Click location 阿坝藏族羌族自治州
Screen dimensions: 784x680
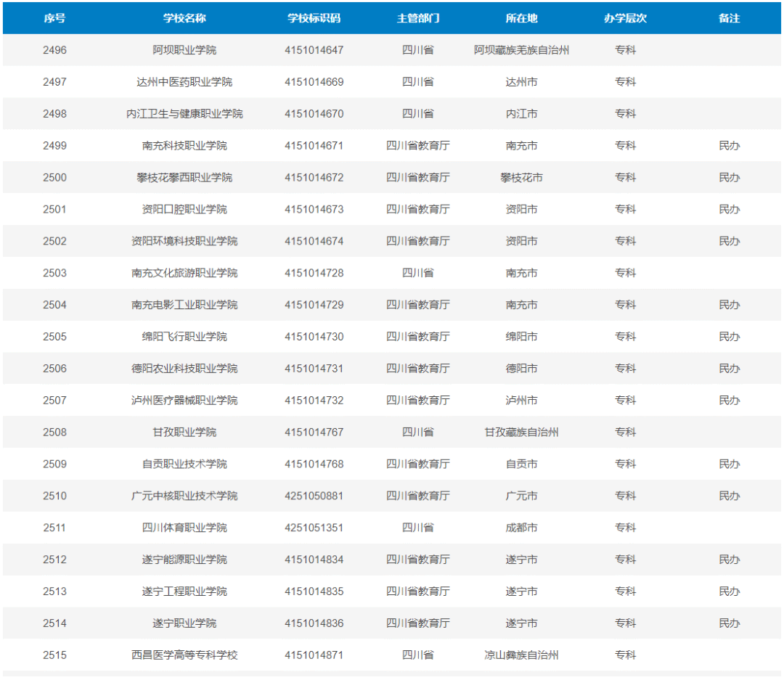click(521, 50)
